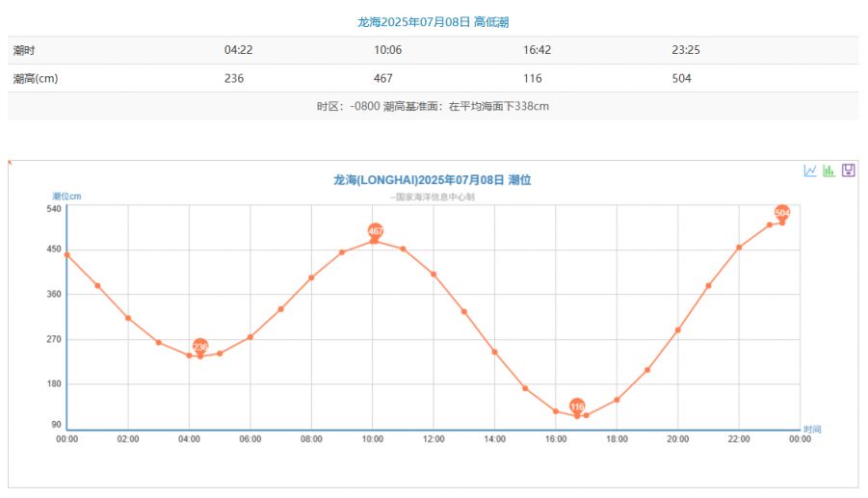Switch chart to bar view icon
Image resolution: width=868 pixels, height=498 pixels.
click(829, 170)
